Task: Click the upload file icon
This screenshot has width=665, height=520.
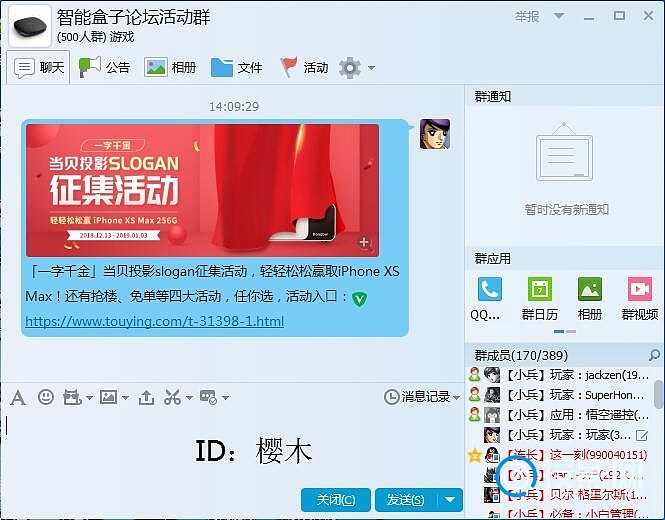Action: (x=146, y=397)
